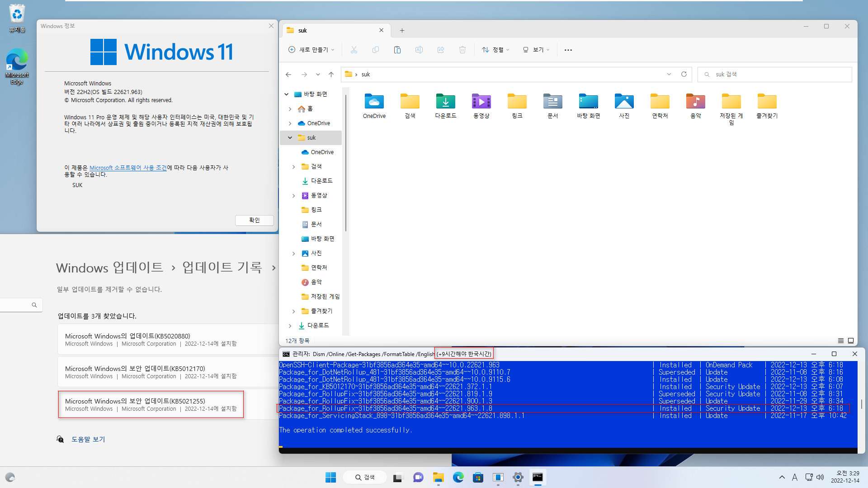Image resolution: width=868 pixels, height=488 pixels.
Task: Select the 음악 folder icon in file pane
Action: [696, 106]
